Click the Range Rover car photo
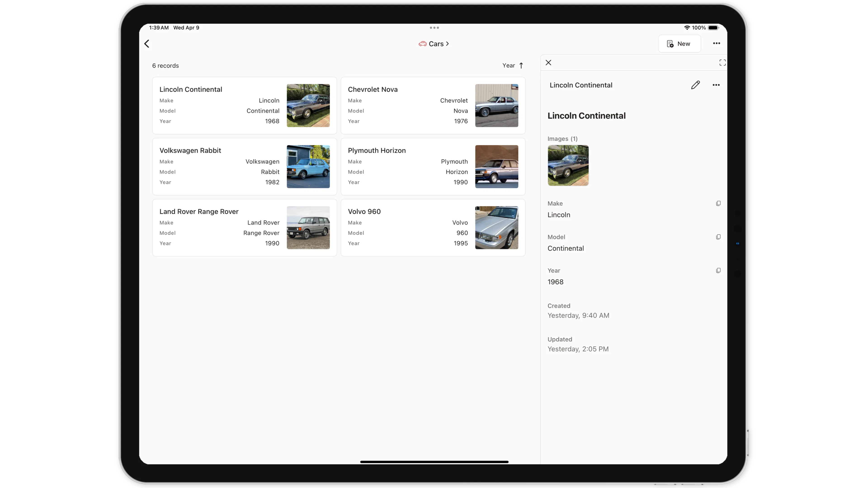 (x=308, y=228)
